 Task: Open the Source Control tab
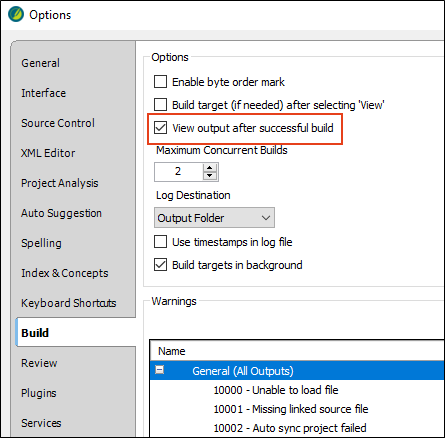pos(58,123)
